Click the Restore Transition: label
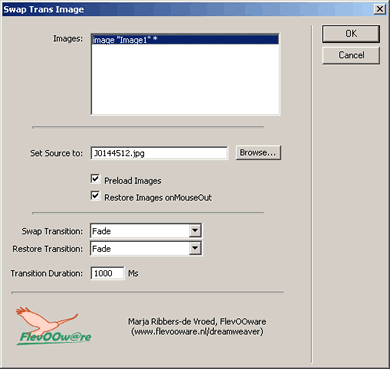390x369 pixels. pos(48,249)
